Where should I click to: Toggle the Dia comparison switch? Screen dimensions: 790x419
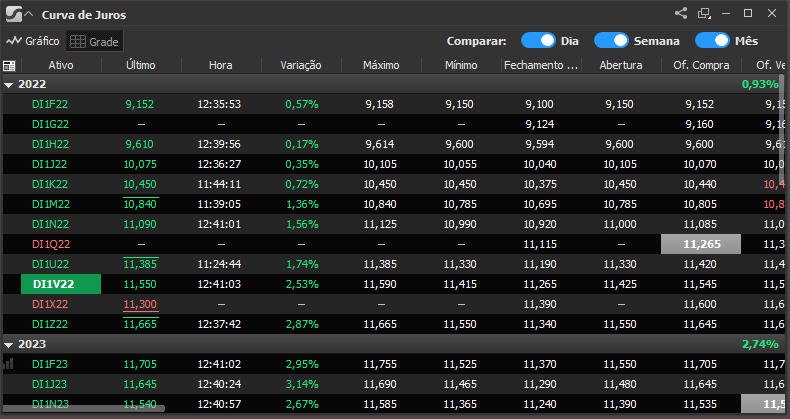tap(538, 41)
